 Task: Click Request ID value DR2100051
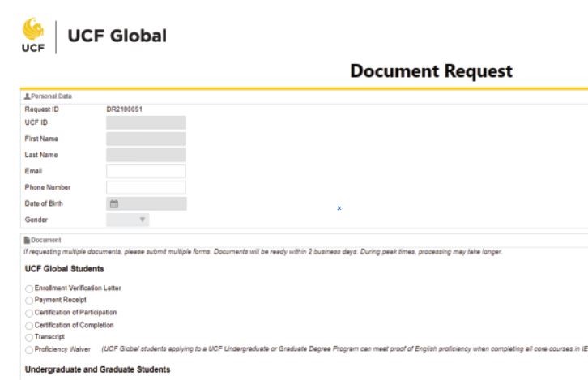coord(124,109)
